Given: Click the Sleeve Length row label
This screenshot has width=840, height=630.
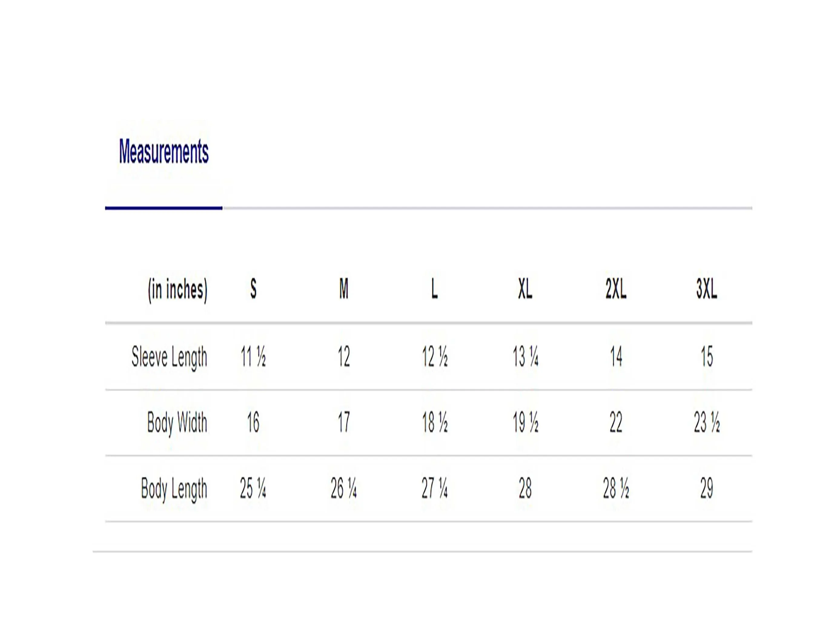Looking at the screenshot, I should (x=169, y=357).
